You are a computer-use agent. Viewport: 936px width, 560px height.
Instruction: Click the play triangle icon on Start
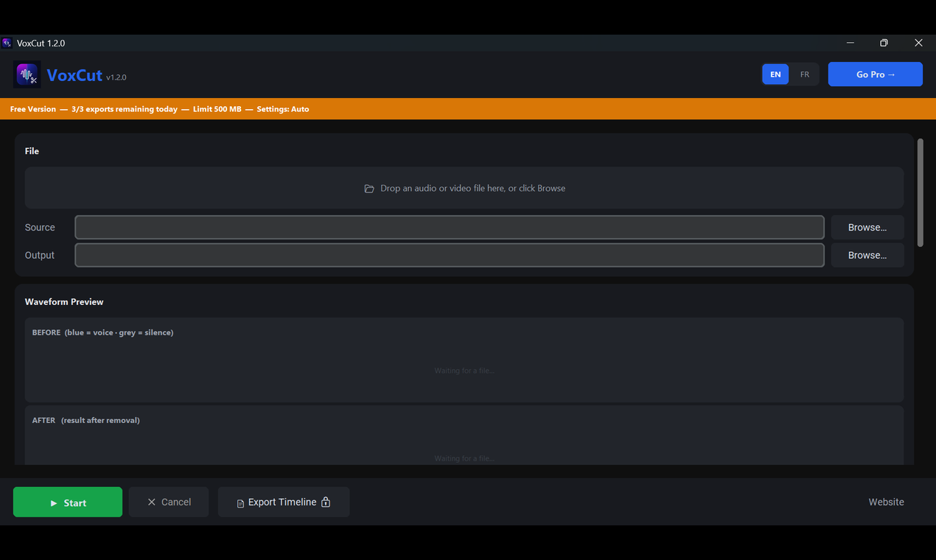pos(54,503)
